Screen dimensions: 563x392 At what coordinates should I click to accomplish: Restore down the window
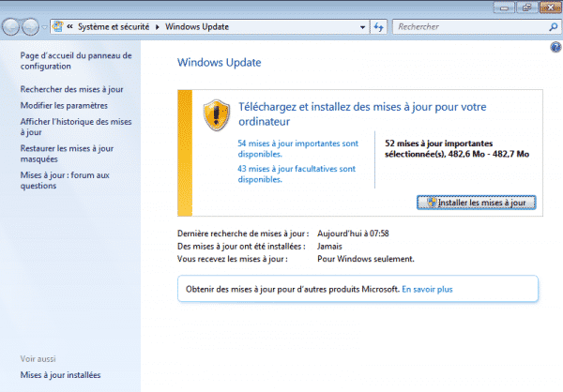click(x=526, y=8)
